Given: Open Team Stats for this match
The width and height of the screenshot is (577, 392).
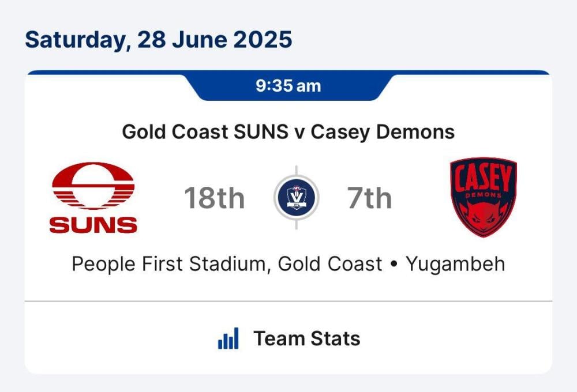Looking at the screenshot, I should click(289, 338).
